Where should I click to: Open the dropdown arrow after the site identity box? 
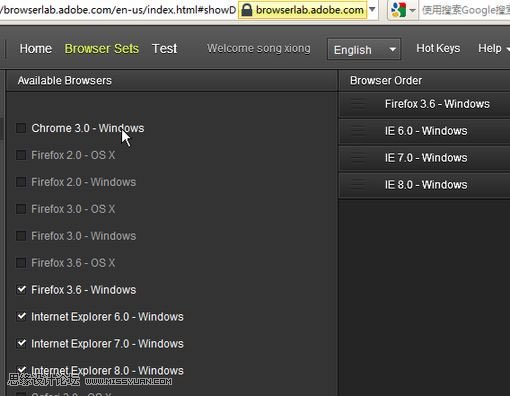coord(372,9)
